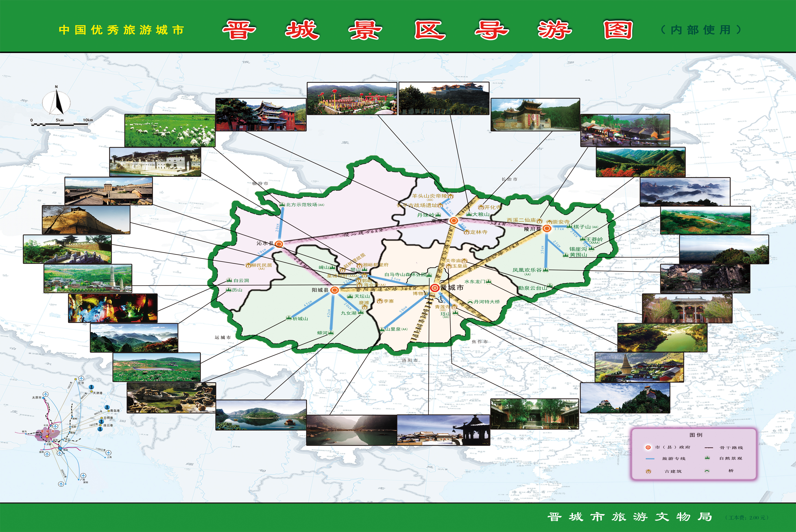Click the 西溪二仙庙 label
This screenshot has height=532, width=796.
point(521,220)
